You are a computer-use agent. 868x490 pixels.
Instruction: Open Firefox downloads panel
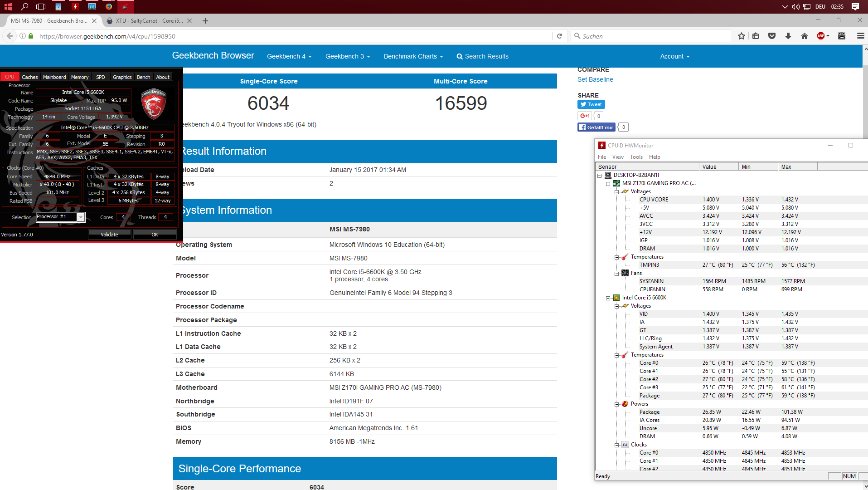[788, 36]
